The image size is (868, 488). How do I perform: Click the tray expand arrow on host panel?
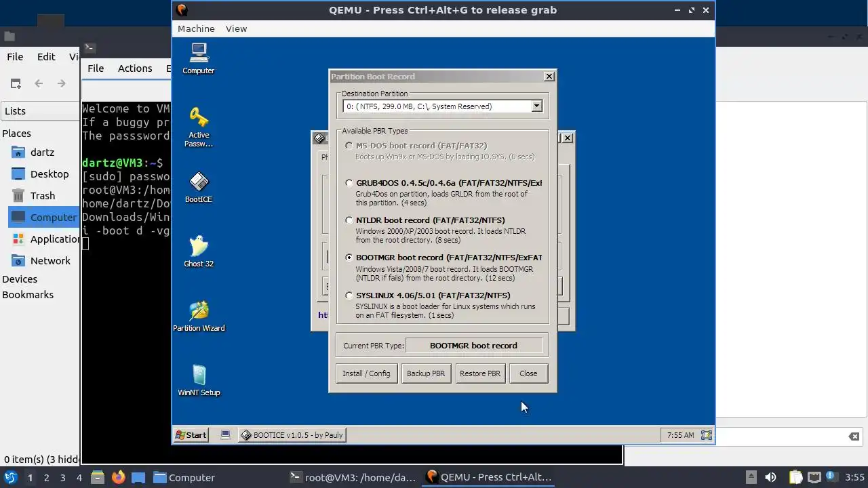pos(751,477)
